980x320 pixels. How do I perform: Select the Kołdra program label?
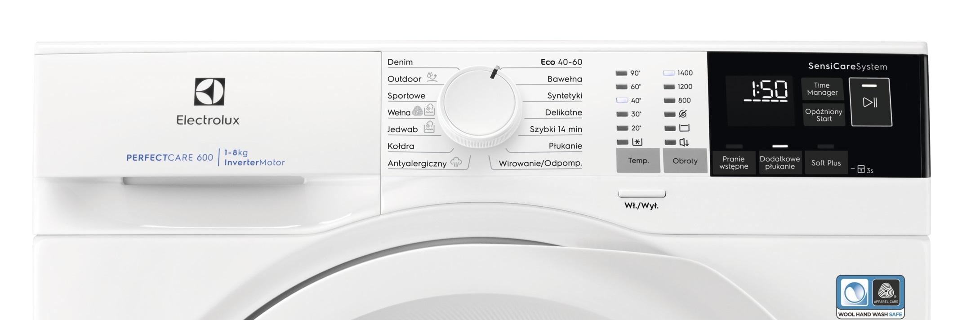[401, 146]
